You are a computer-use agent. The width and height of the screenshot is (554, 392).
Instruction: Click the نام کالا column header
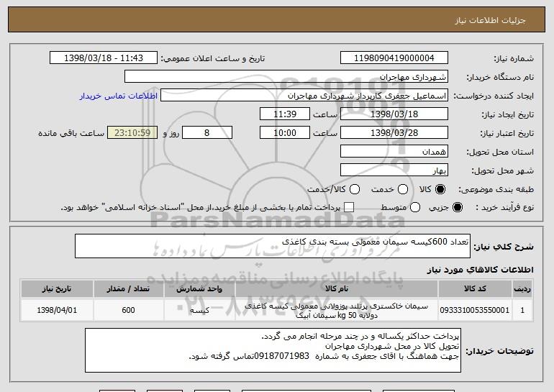(337, 289)
